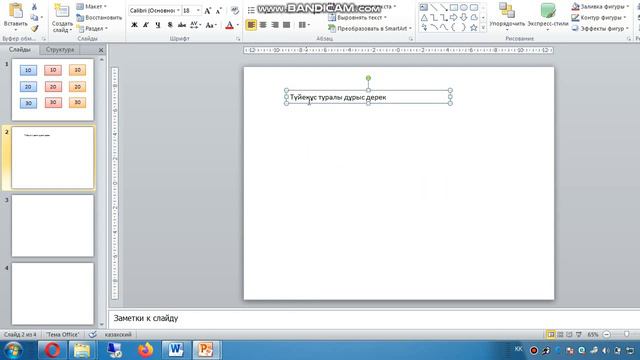The width and height of the screenshot is (640, 360).
Task: Select slide 1 thumbnail with numbered buttons
Action: point(53,89)
